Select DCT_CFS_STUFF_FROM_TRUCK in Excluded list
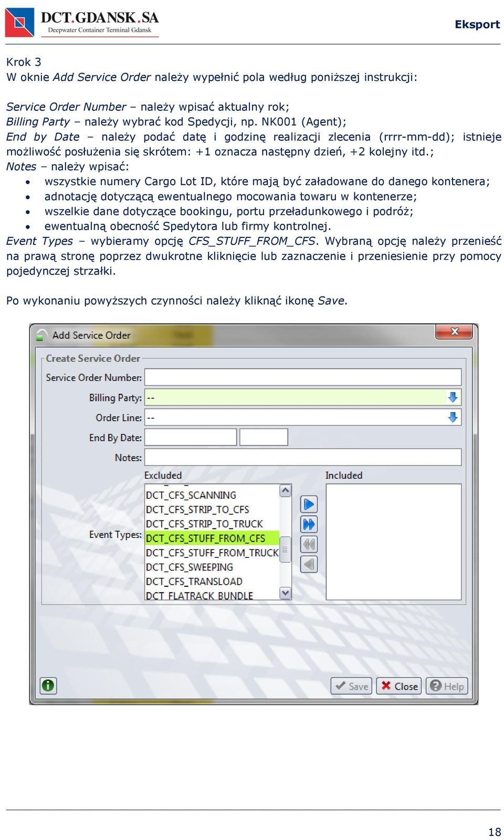 (x=212, y=553)
